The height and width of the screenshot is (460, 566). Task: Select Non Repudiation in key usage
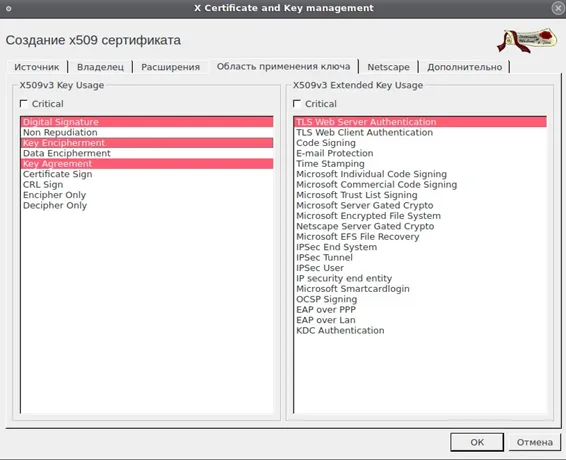147,132
